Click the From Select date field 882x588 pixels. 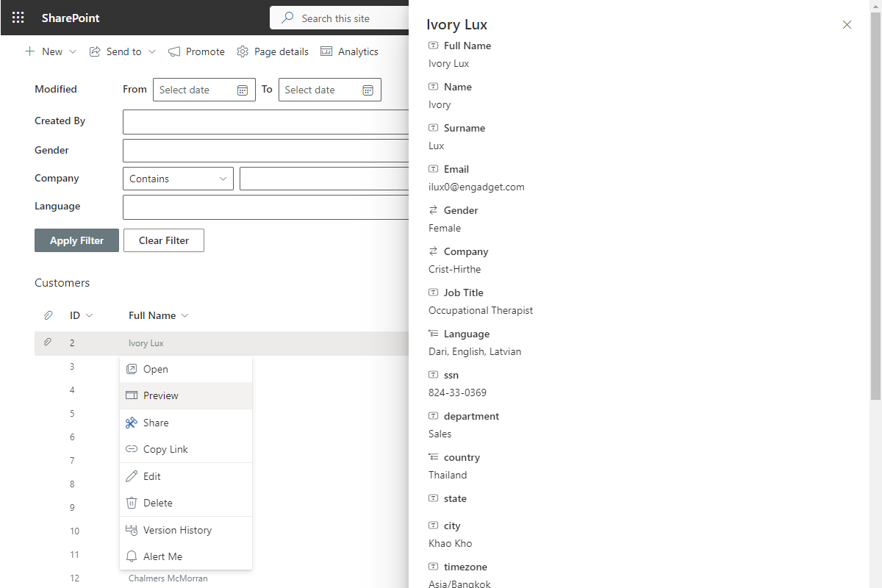(x=204, y=90)
